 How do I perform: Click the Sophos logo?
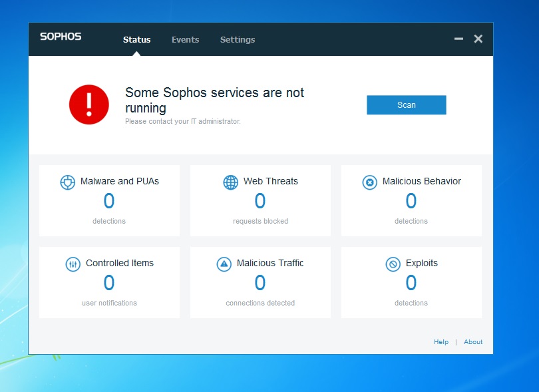click(x=61, y=37)
